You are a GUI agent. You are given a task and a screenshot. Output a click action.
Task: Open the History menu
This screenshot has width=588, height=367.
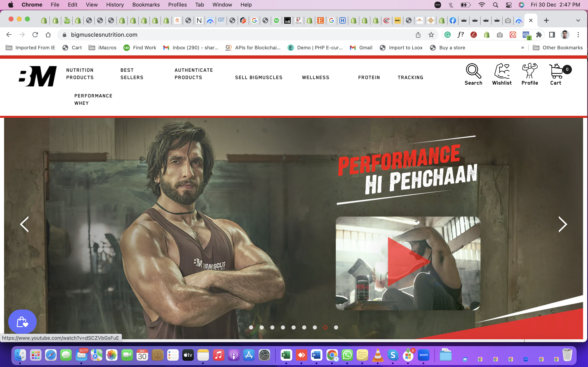pyautogui.click(x=115, y=5)
